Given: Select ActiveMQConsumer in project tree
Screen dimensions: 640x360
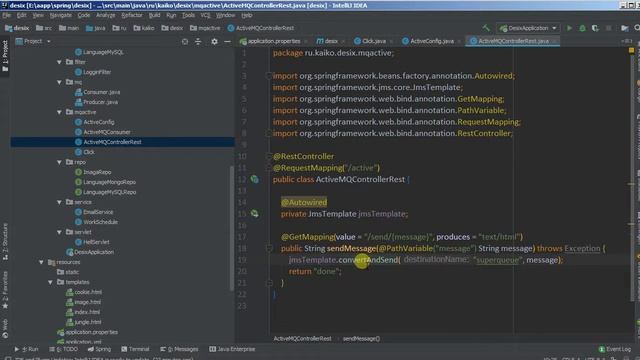Looking at the screenshot, I should click(x=107, y=132).
